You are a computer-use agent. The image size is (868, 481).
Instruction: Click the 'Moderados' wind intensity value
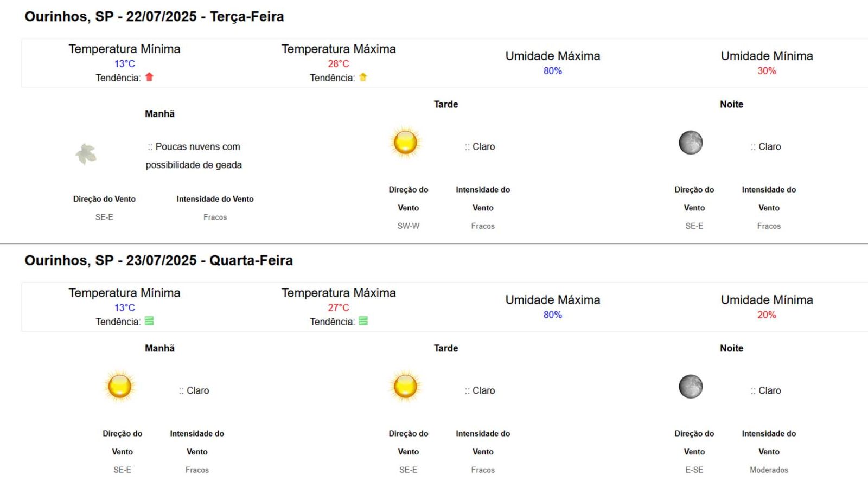(x=769, y=470)
